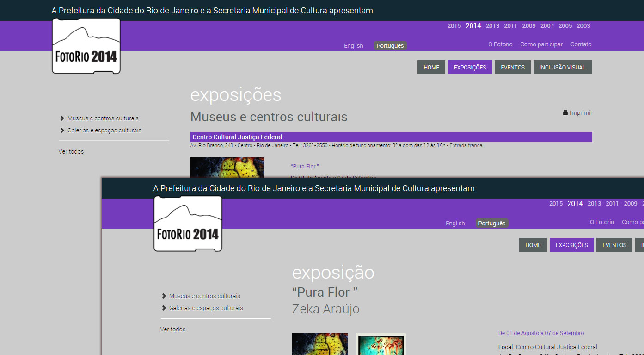Open Galerias e espaços culturais on list page sidebar
Viewport: 644px width, 355px height.
click(x=104, y=130)
